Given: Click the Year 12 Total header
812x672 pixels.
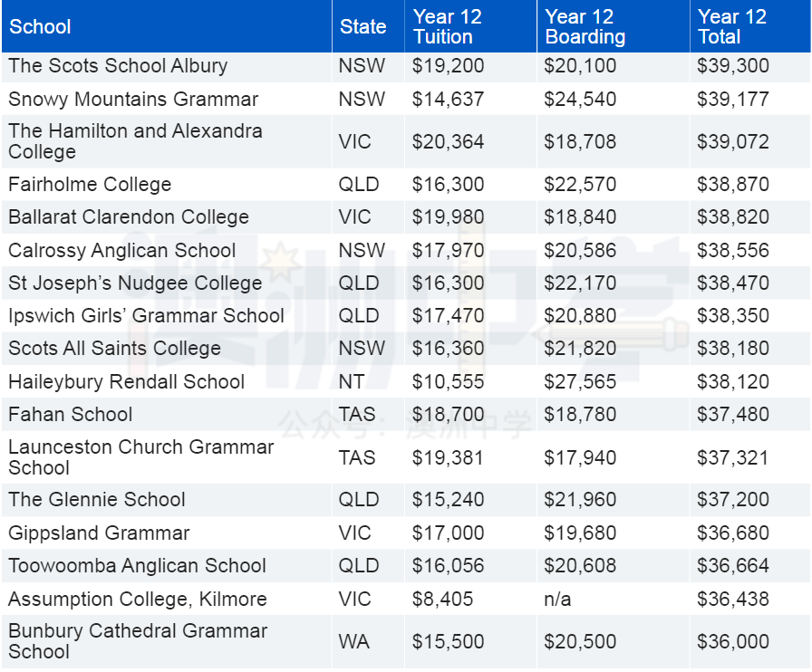Looking at the screenshot, I should point(732,27).
